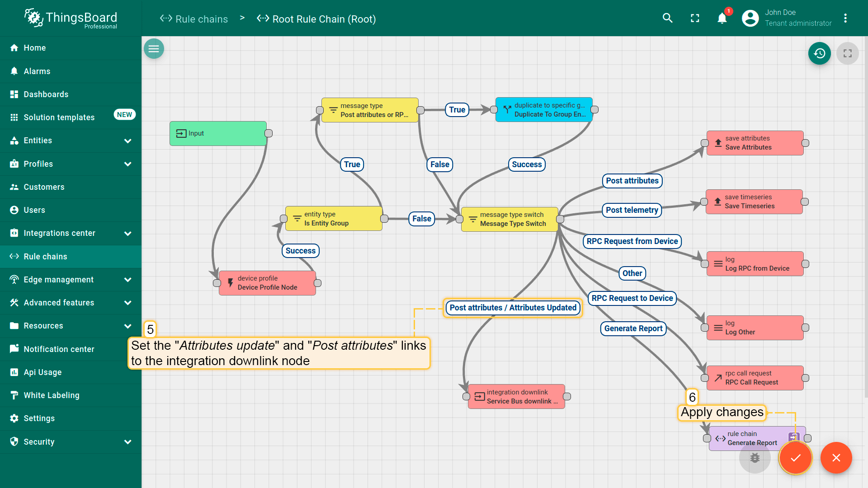This screenshot has height=488, width=868.
Task: Click John Doe's user avatar icon
Action: coord(750,18)
